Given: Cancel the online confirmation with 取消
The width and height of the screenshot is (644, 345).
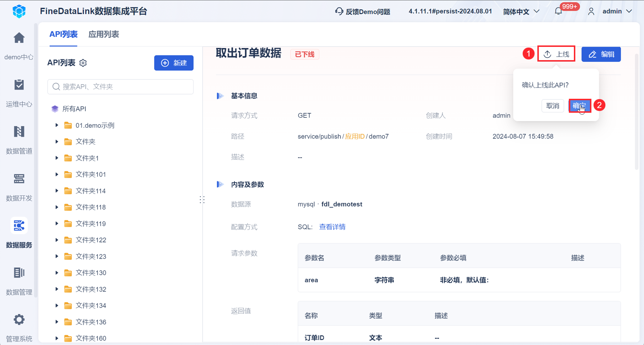Looking at the screenshot, I should (x=553, y=106).
